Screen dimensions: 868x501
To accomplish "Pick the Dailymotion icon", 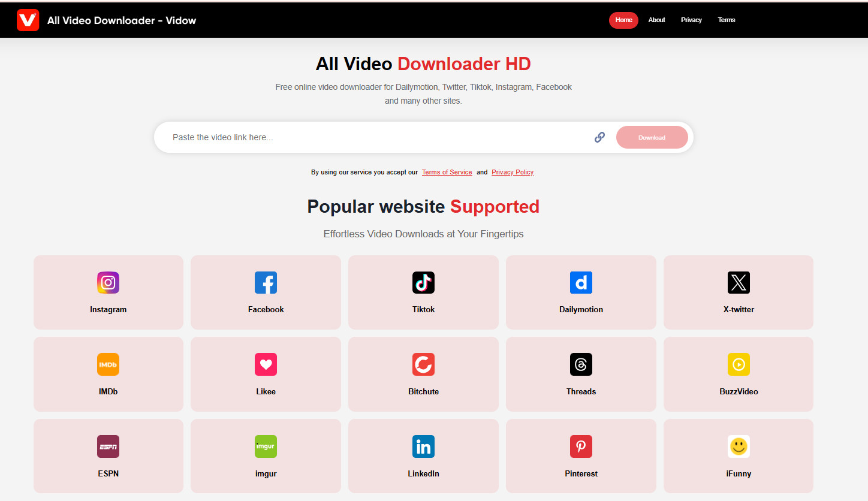I will pyautogui.click(x=581, y=283).
